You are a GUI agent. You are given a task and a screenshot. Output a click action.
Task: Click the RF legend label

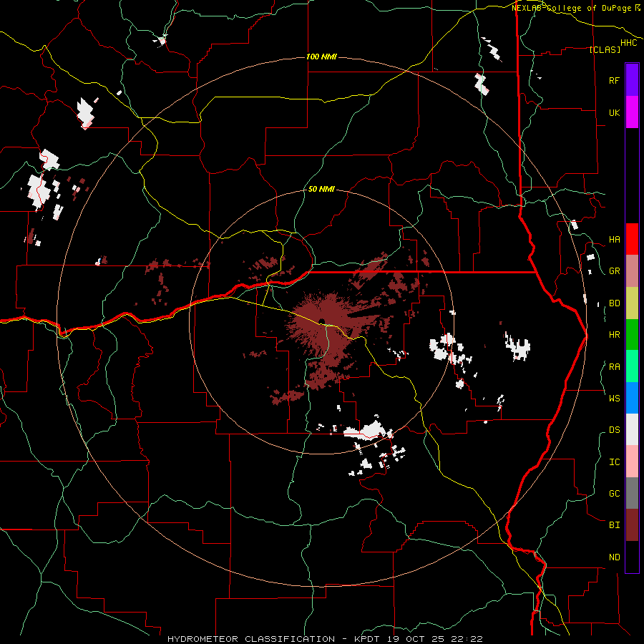pos(614,80)
